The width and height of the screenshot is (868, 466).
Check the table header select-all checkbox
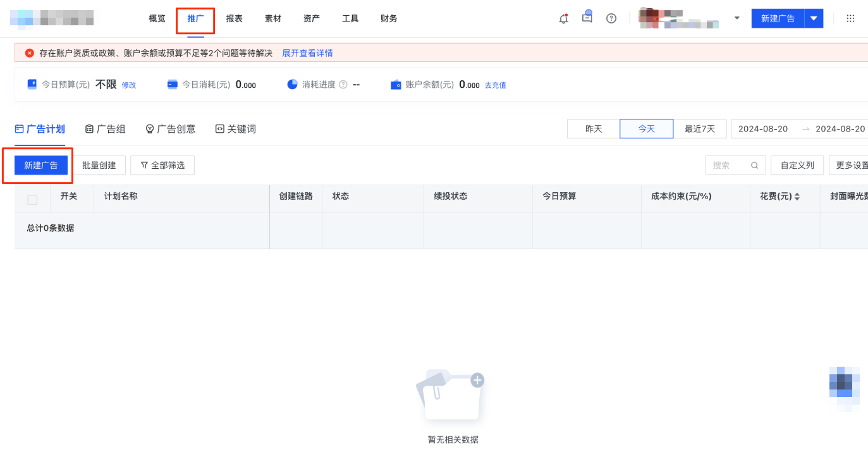(32, 198)
